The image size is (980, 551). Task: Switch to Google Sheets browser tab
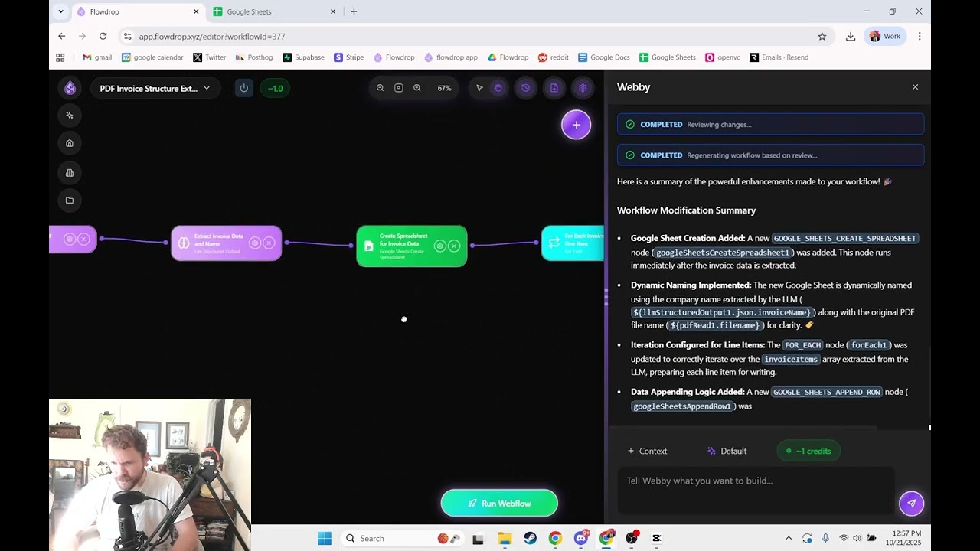pyautogui.click(x=274, y=11)
